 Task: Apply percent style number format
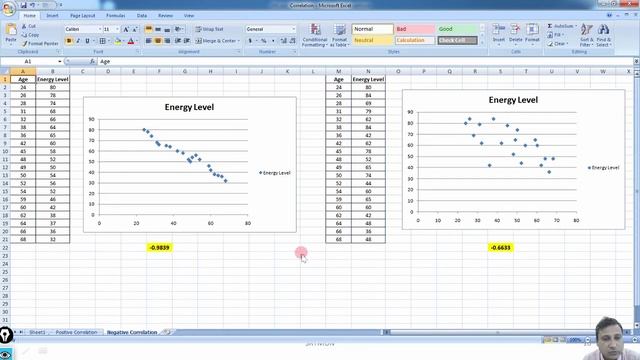[x=264, y=41]
